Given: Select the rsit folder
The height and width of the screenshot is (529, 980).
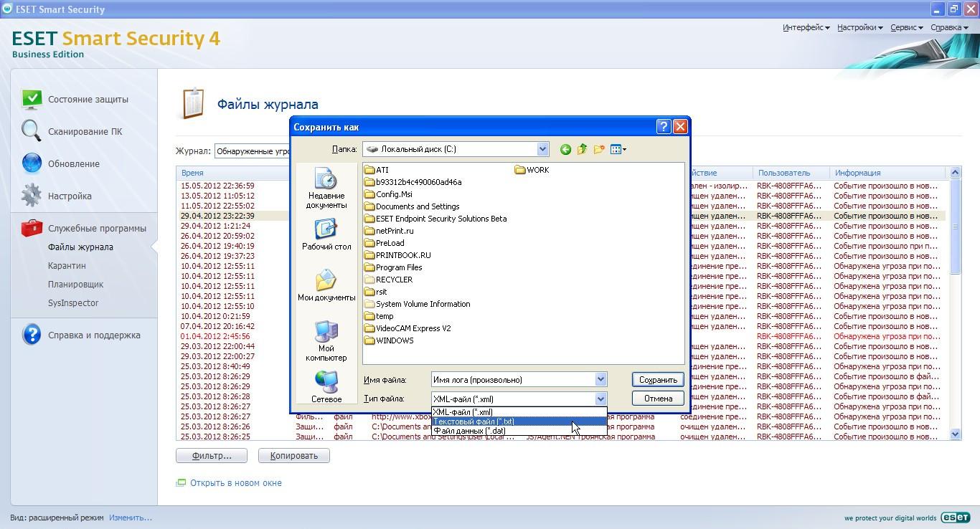Looking at the screenshot, I should (376, 292).
